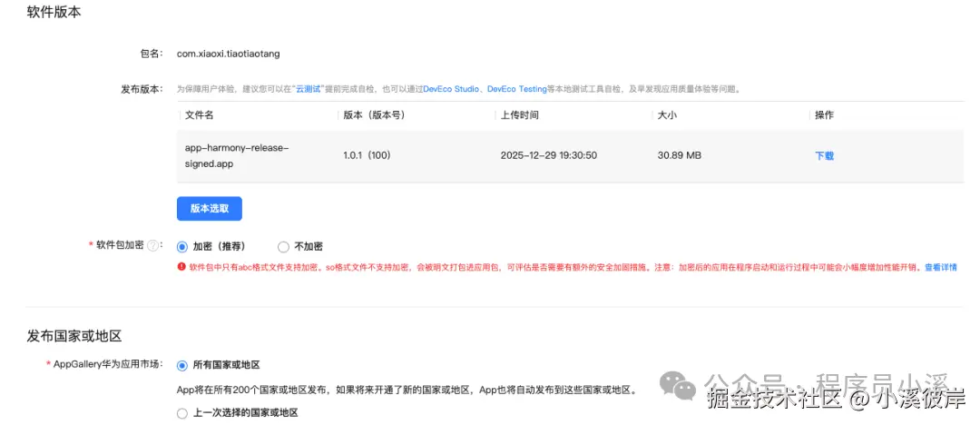Screen dimensions: 980x425
Task: Choose 上一次选择的国家或地区 radio option
Action: (x=182, y=412)
